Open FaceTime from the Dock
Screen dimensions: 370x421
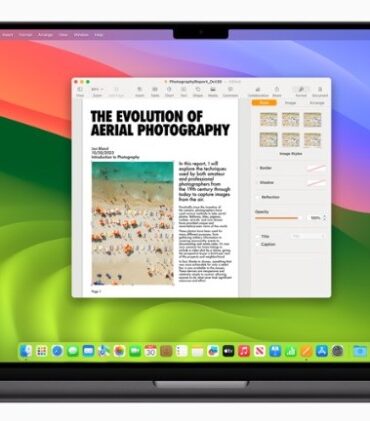point(135,351)
